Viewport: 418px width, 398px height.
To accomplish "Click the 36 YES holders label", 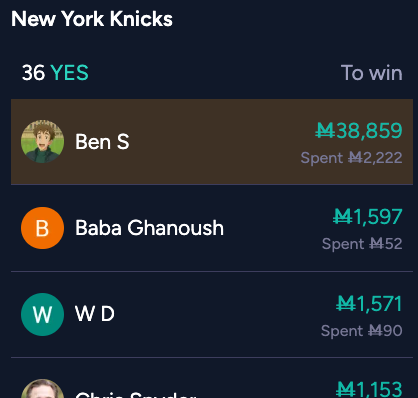I will [x=55, y=73].
